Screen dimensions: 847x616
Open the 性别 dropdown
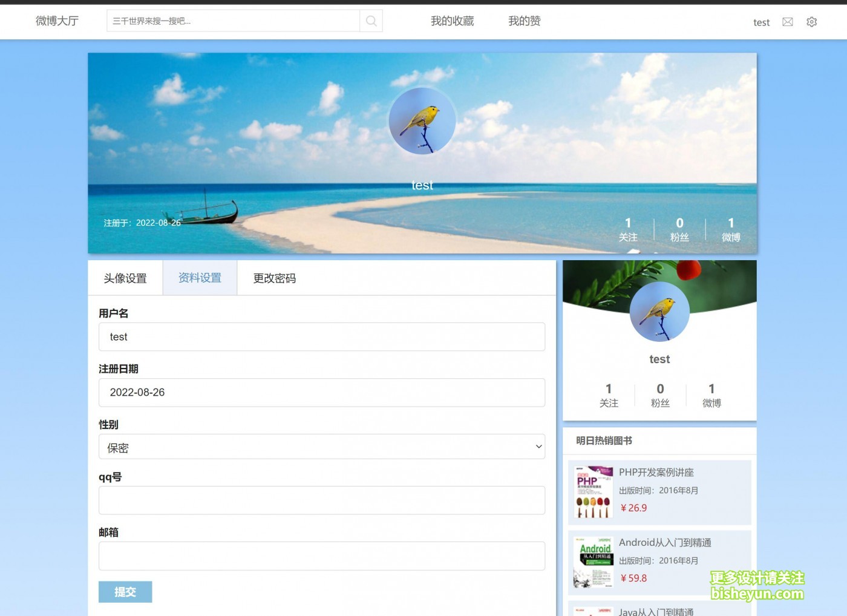tap(322, 447)
